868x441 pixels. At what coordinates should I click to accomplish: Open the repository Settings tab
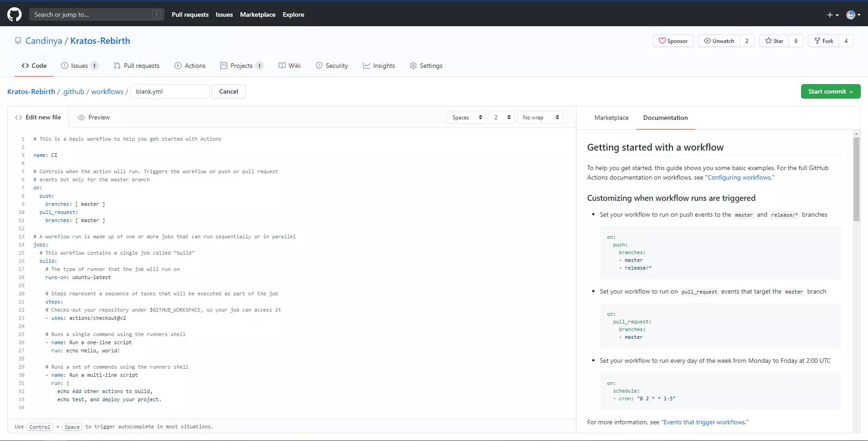pyautogui.click(x=426, y=66)
